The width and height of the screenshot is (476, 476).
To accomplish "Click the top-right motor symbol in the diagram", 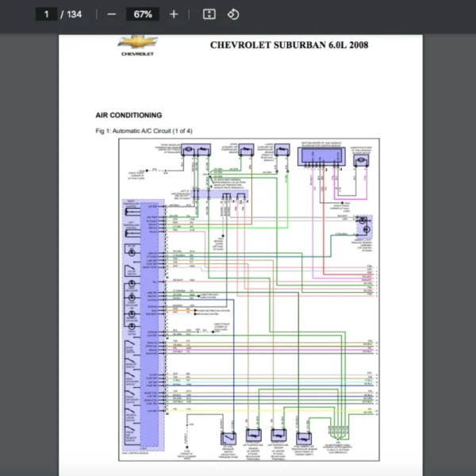I will pos(362,161).
